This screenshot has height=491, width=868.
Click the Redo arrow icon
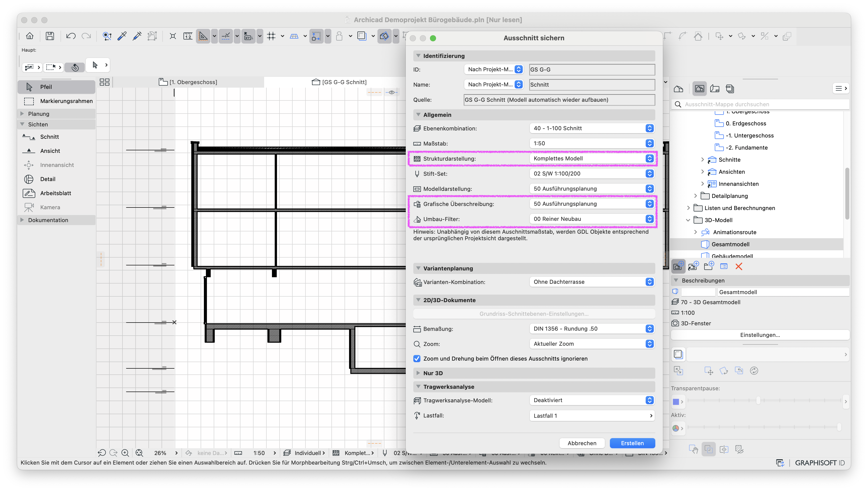point(86,36)
